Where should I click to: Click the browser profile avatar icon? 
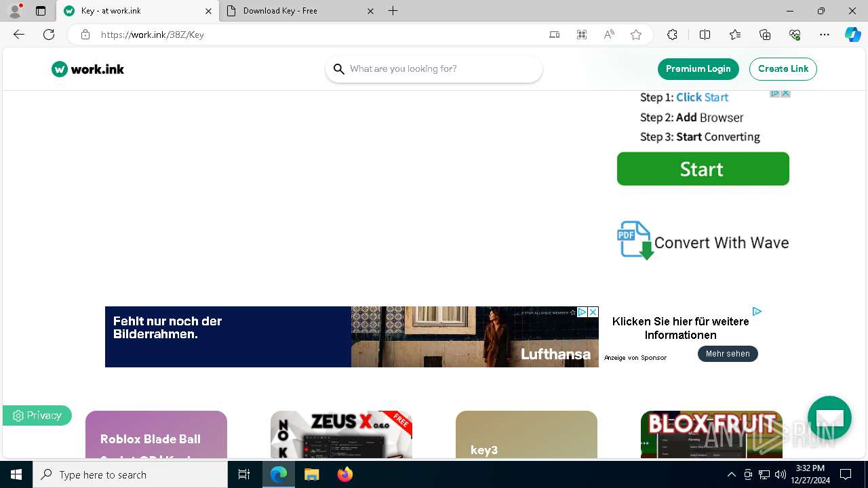coord(15,11)
